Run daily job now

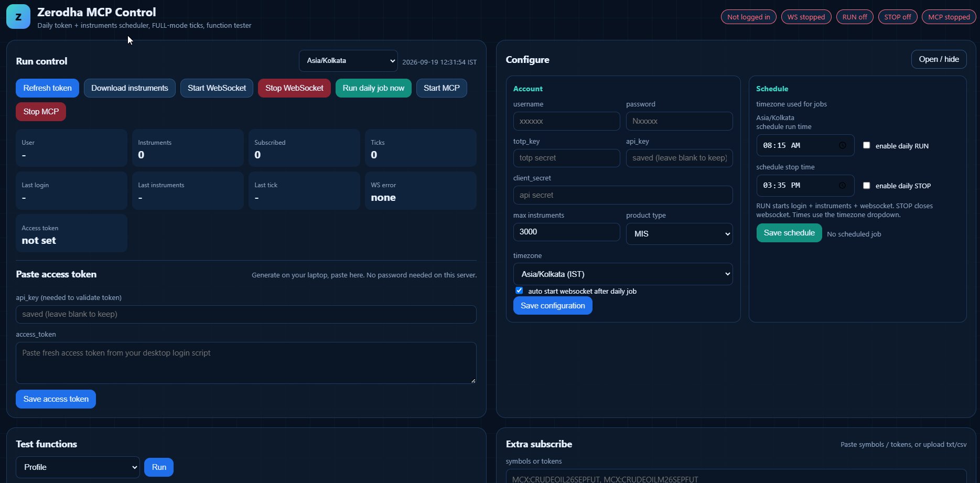click(x=373, y=88)
